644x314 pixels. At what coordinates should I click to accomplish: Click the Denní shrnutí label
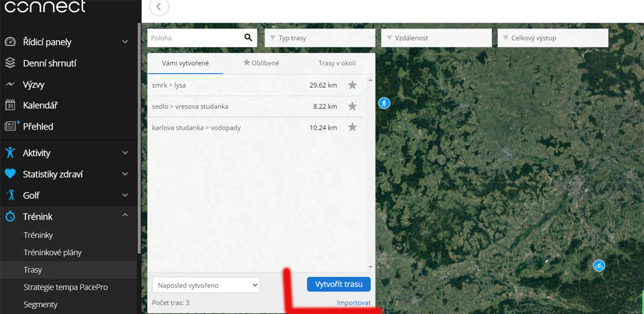pyautogui.click(x=50, y=63)
